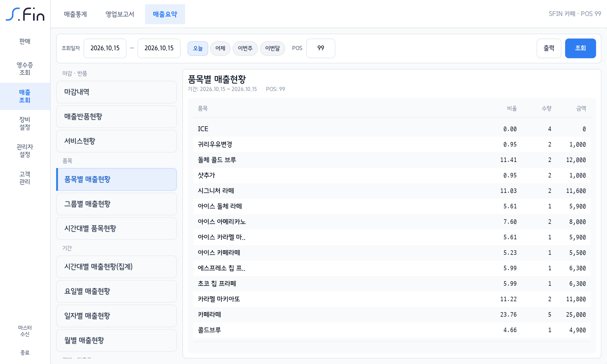This screenshot has height=364, width=607.
Task: Click 종료 to exit
Action: pos(25,352)
